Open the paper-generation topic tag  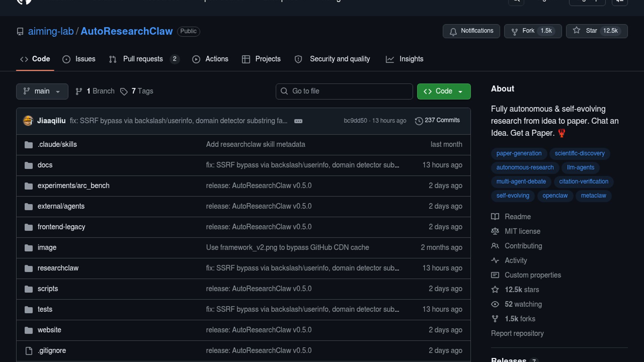tap(519, 154)
